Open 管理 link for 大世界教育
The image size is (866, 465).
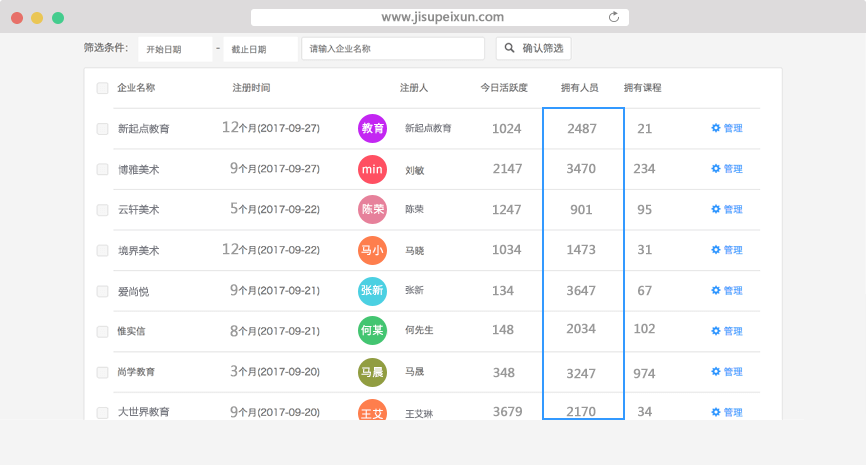733,412
